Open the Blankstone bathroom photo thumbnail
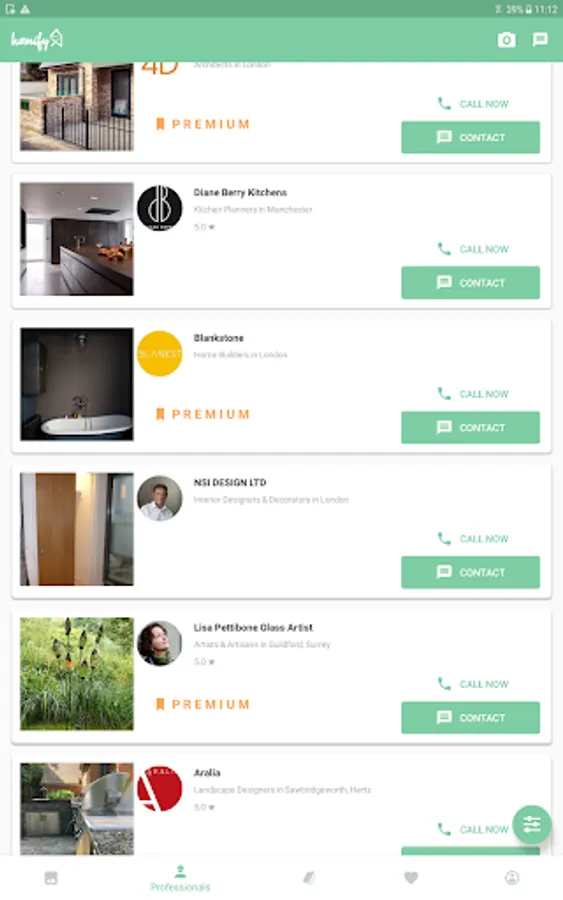Screen dimensions: 563x900 tap(77, 384)
